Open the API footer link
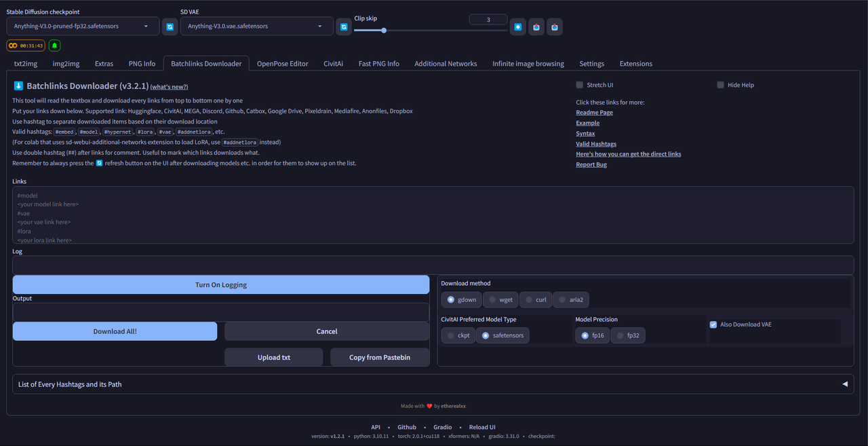868x446 pixels. (376, 427)
